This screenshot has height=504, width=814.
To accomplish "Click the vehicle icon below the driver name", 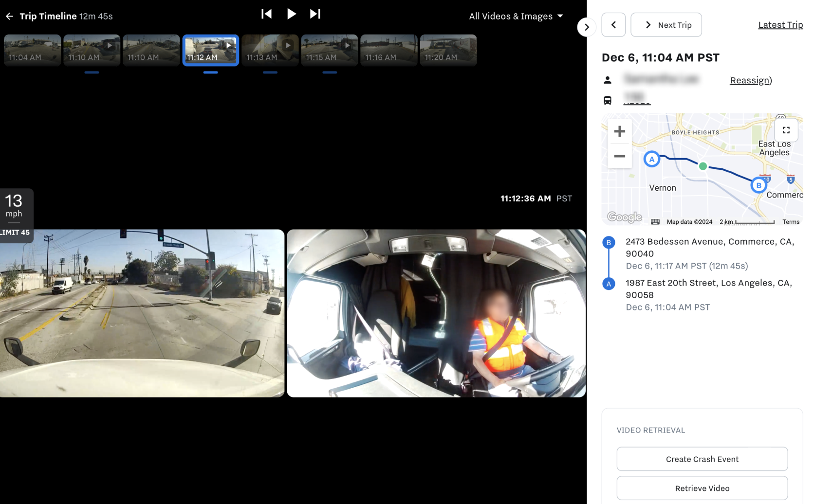I will [x=608, y=100].
